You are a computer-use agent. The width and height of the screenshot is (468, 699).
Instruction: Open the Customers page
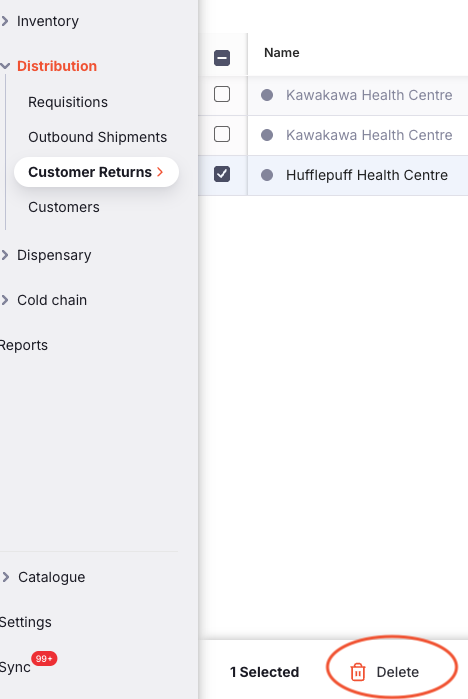click(x=64, y=207)
